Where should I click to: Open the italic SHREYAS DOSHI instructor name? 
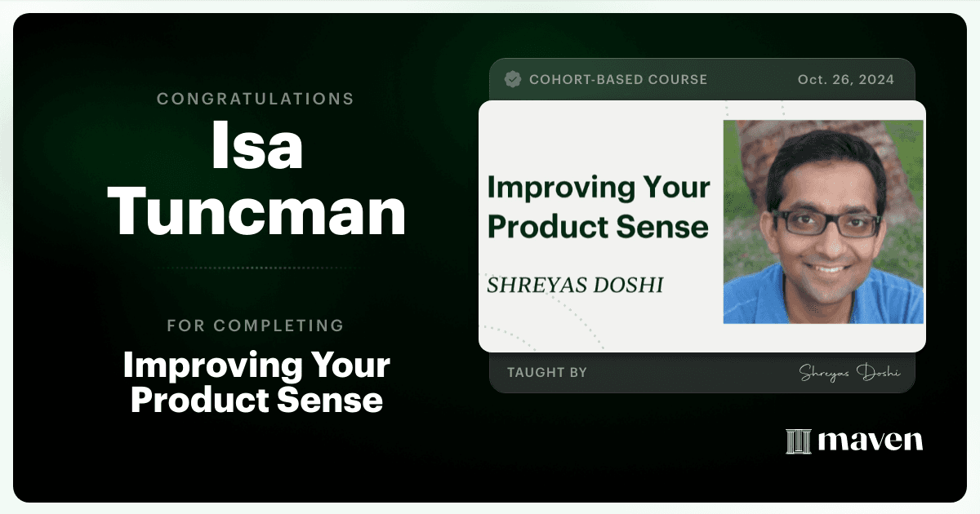click(x=575, y=285)
